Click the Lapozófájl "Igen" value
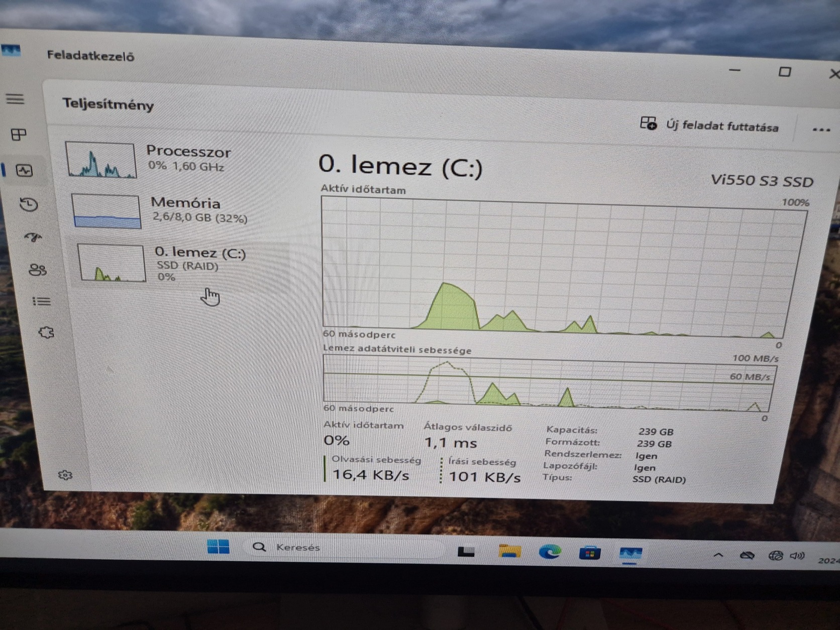Viewport: 840px width, 630px height. click(645, 468)
